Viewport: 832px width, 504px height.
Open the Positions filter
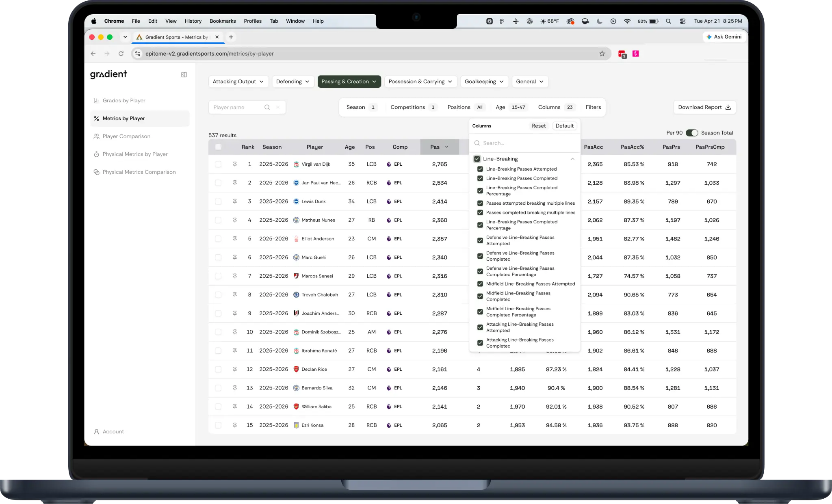[466, 107]
